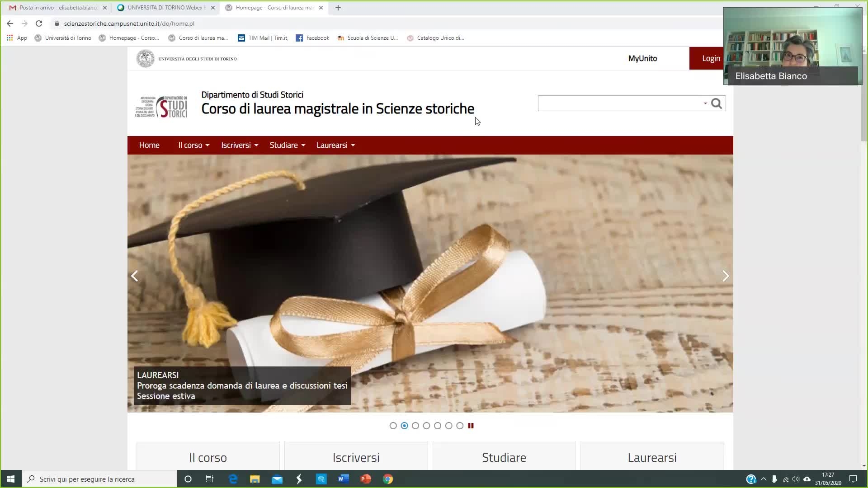Expand the Iscriversi menu

[240, 145]
